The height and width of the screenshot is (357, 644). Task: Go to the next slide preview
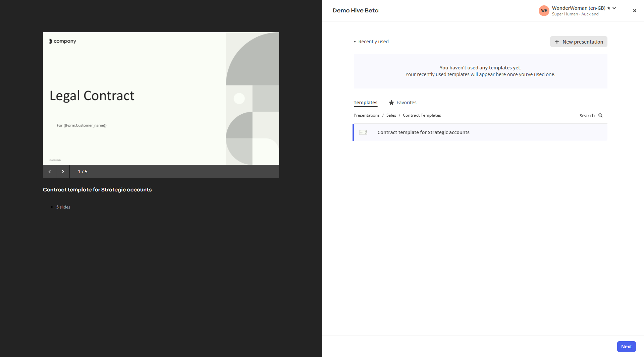click(x=63, y=172)
